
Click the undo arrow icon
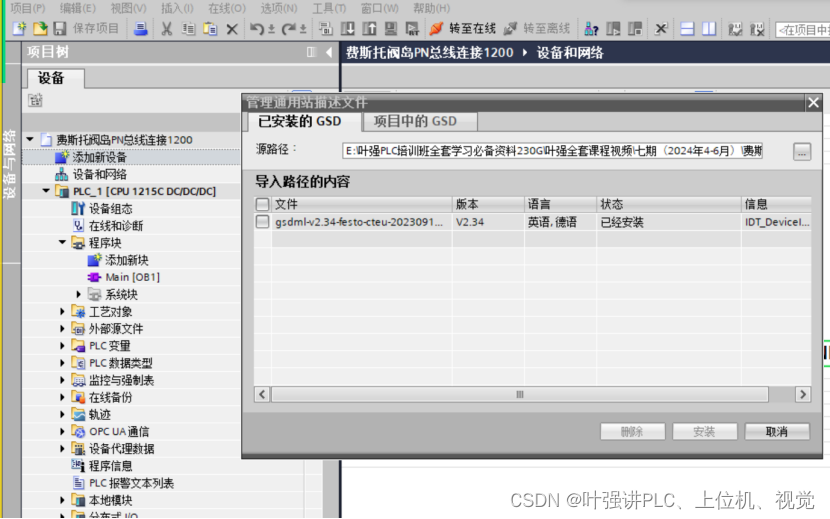click(257, 29)
